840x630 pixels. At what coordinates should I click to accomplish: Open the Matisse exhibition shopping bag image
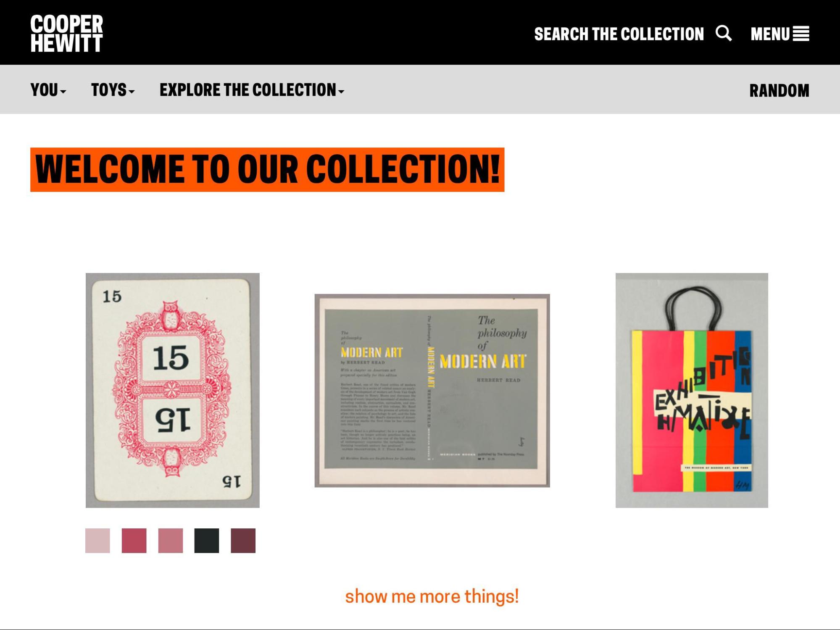tap(692, 390)
